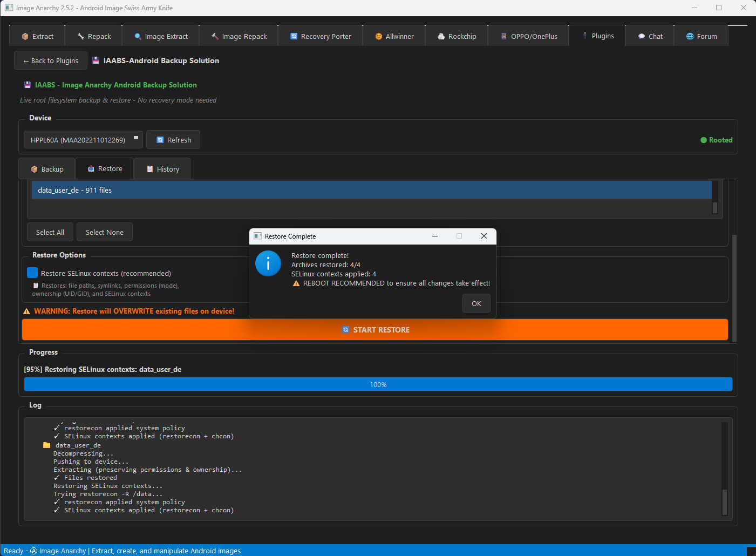
Task: Select the Image Extract wrench icon
Action: point(139,36)
